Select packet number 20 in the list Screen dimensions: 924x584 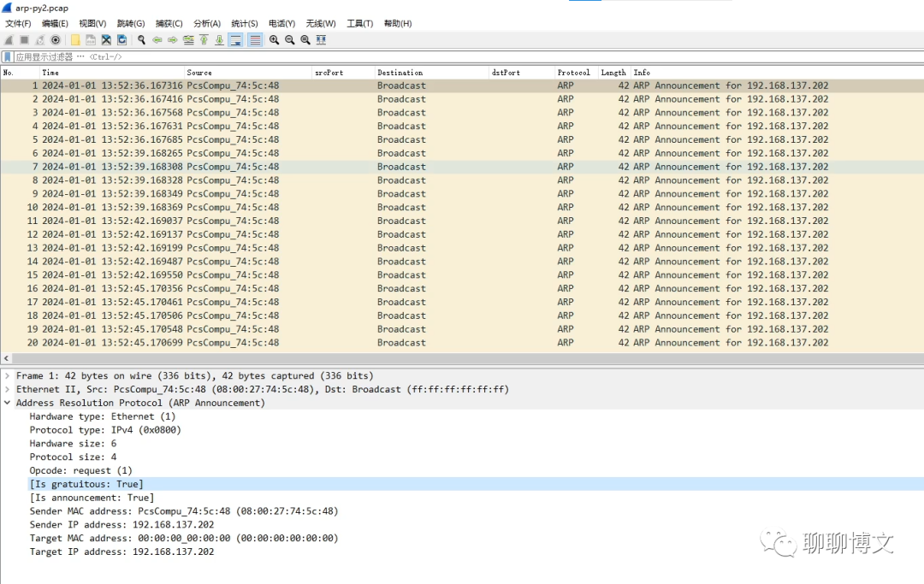pos(462,343)
